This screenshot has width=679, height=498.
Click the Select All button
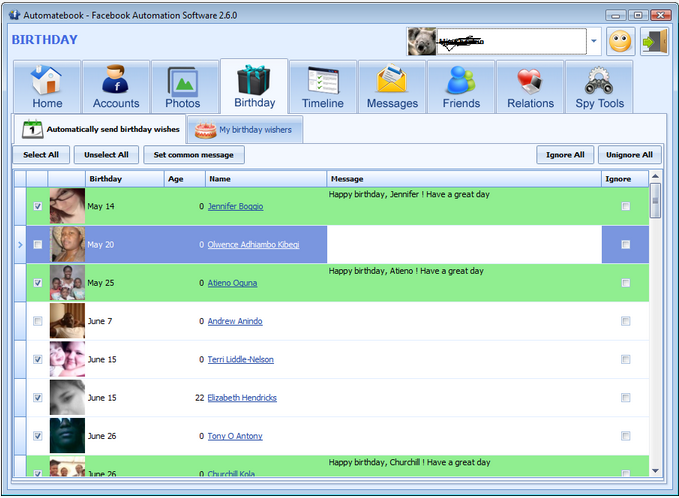click(x=41, y=155)
